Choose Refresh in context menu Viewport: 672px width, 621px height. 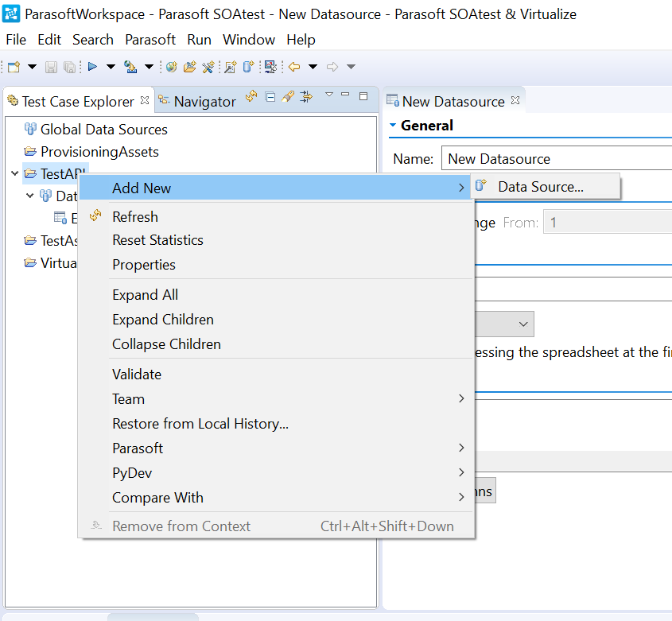(277, 217)
